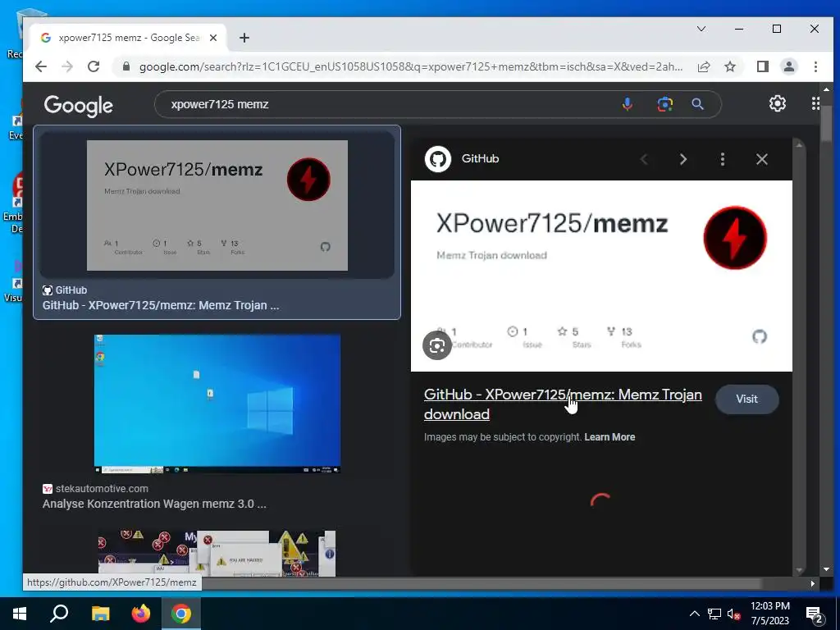
Task: Open network status in system tray
Action: point(714,614)
